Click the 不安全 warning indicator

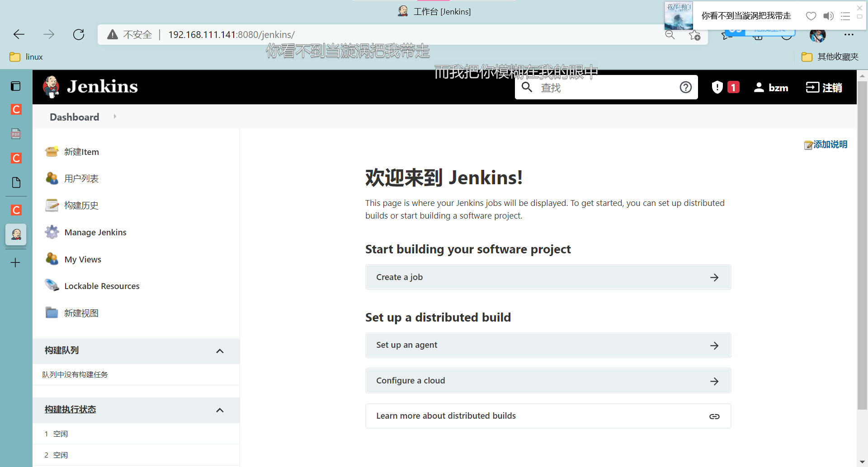[x=129, y=35]
